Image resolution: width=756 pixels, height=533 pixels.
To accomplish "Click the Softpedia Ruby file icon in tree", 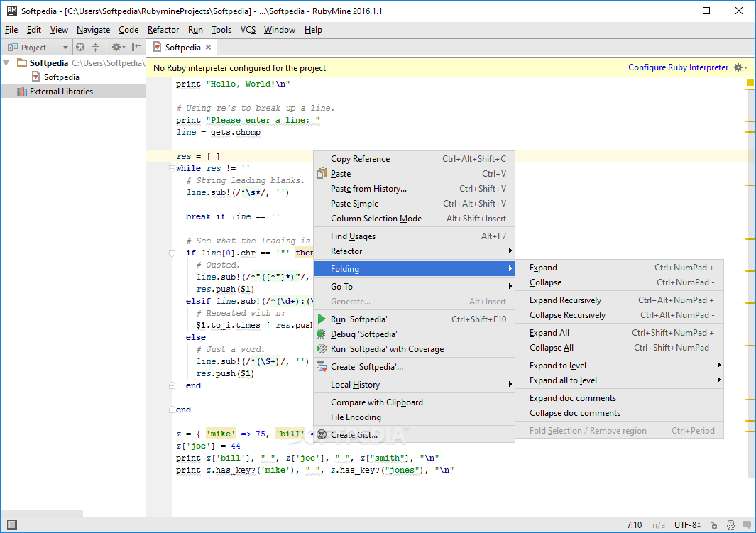I will [35, 77].
